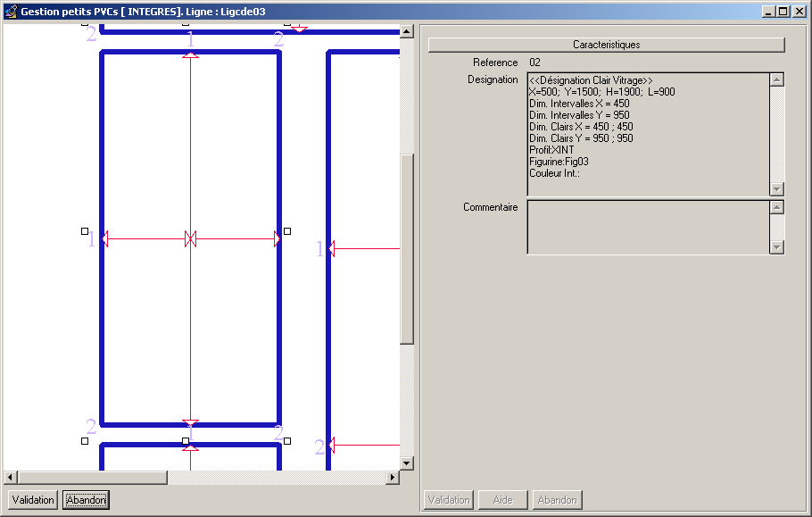Open the application icon menu in the title bar

[11, 12]
